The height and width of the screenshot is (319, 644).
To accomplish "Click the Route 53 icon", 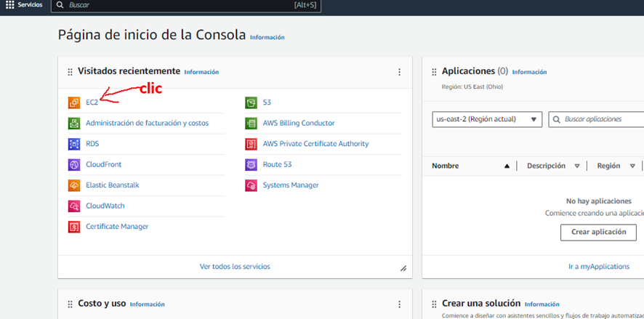I will [x=251, y=165].
